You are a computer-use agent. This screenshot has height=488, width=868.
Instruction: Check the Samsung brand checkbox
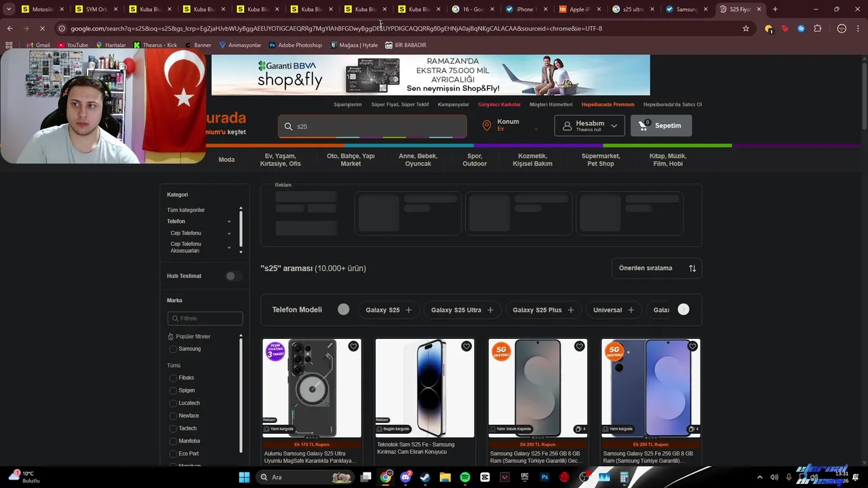(x=173, y=349)
